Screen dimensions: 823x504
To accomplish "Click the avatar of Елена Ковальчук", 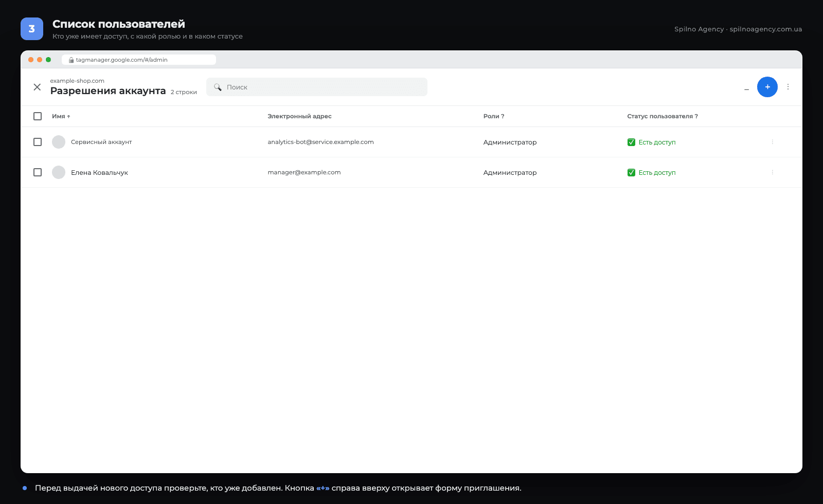I will click(x=59, y=172).
